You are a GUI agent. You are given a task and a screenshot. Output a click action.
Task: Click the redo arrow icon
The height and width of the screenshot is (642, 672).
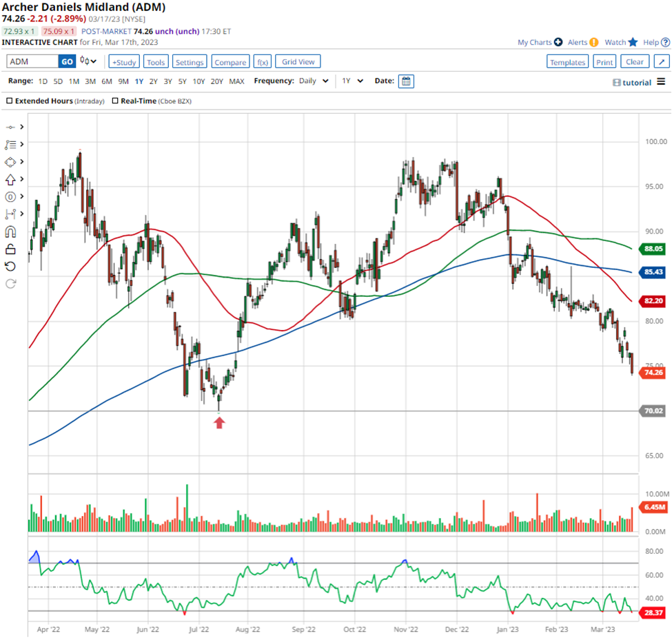coord(10,284)
